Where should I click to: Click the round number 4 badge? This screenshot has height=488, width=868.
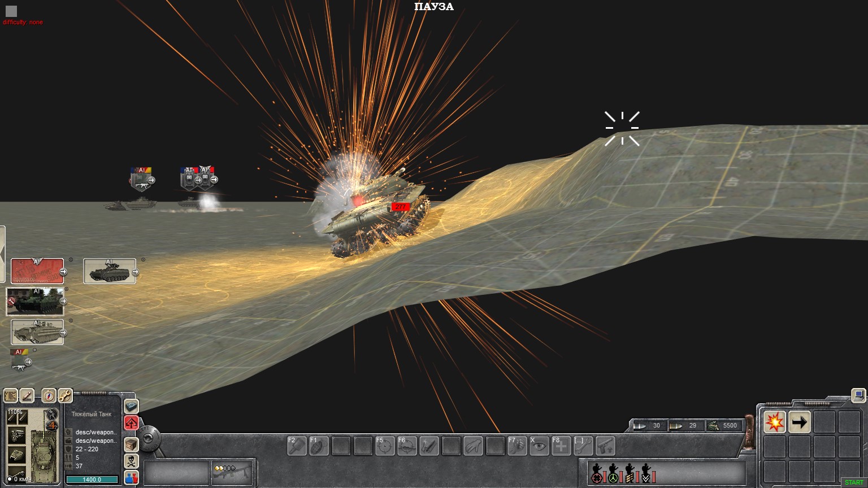(x=52, y=426)
